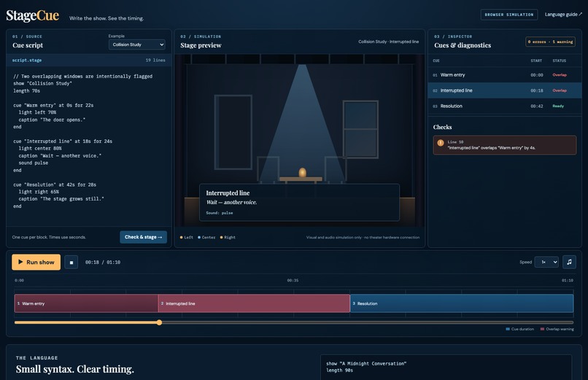Open the Language guide link
This screenshot has height=380, width=588.
coord(563,15)
